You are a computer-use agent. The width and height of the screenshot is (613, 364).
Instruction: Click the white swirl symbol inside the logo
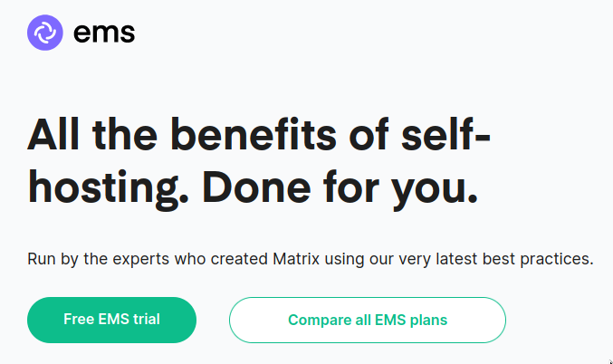pyautogui.click(x=45, y=33)
